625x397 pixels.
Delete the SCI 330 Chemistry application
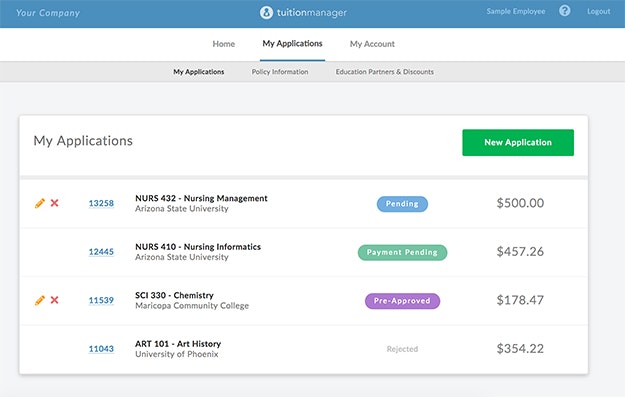[55, 300]
